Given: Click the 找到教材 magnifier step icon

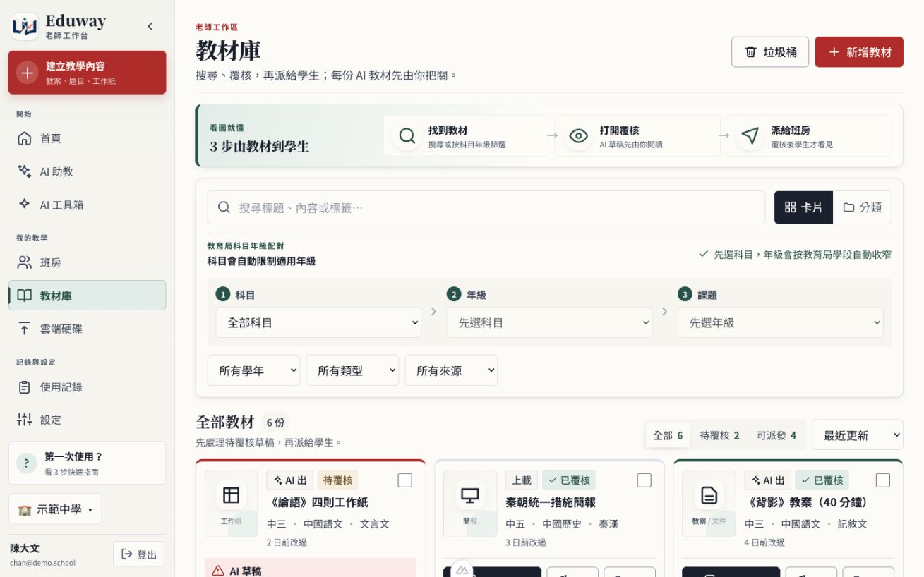Looking at the screenshot, I should click(x=407, y=135).
